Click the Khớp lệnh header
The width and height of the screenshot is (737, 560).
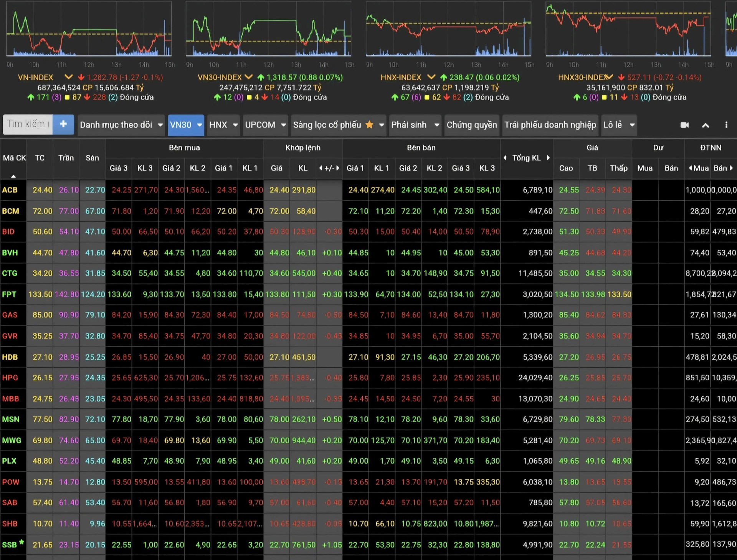(303, 148)
